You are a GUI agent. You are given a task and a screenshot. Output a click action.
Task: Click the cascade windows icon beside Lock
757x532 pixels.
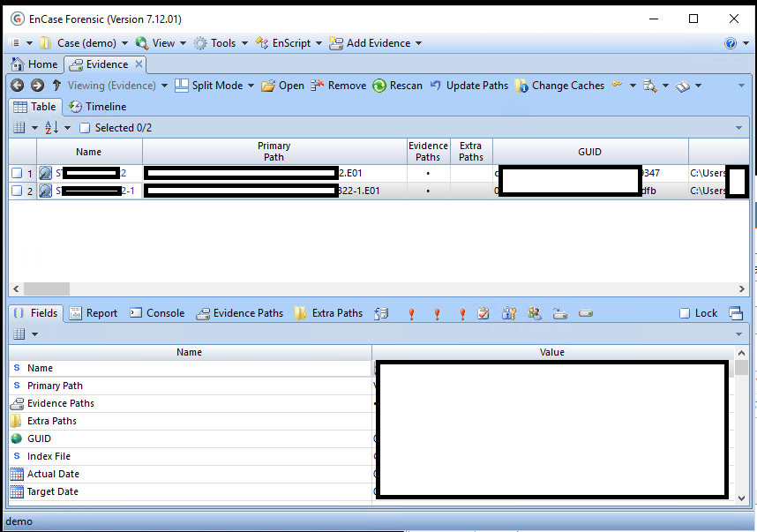tap(736, 313)
